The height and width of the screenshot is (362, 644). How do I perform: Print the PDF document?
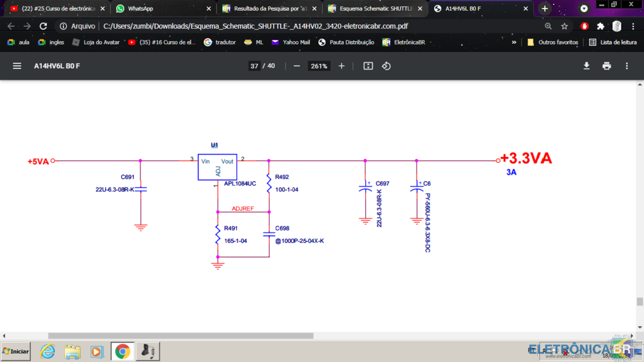pyautogui.click(x=607, y=66)
